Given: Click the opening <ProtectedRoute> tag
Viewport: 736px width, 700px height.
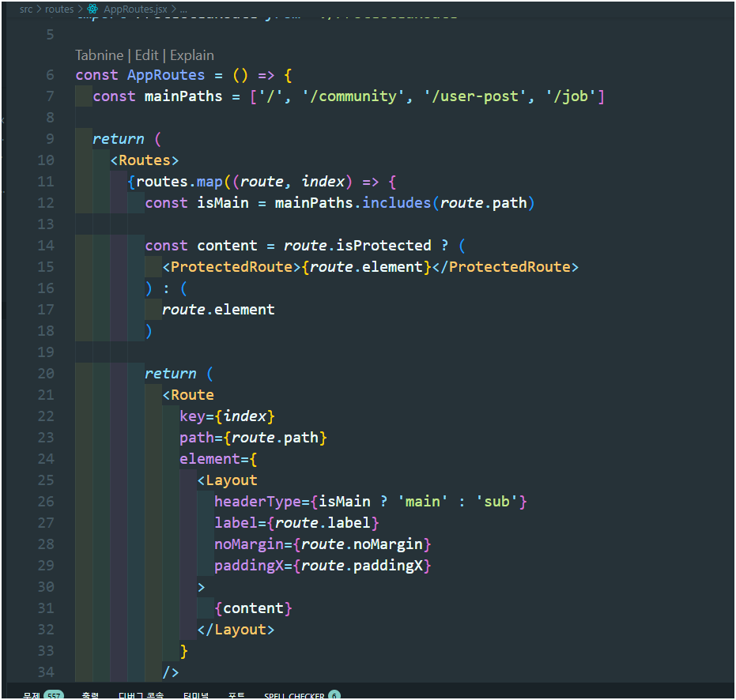Looking at the screenshot, I should pyautogui.click(x=232, y=267).
